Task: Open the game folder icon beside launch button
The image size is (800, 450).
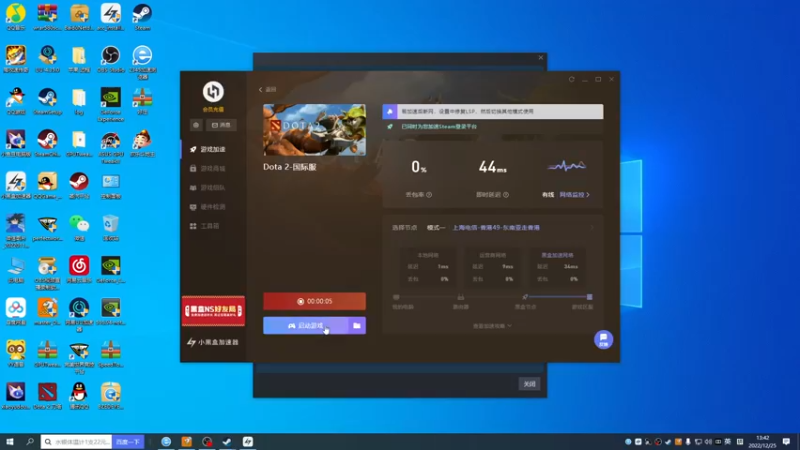Action: click(x=357, y=326)
